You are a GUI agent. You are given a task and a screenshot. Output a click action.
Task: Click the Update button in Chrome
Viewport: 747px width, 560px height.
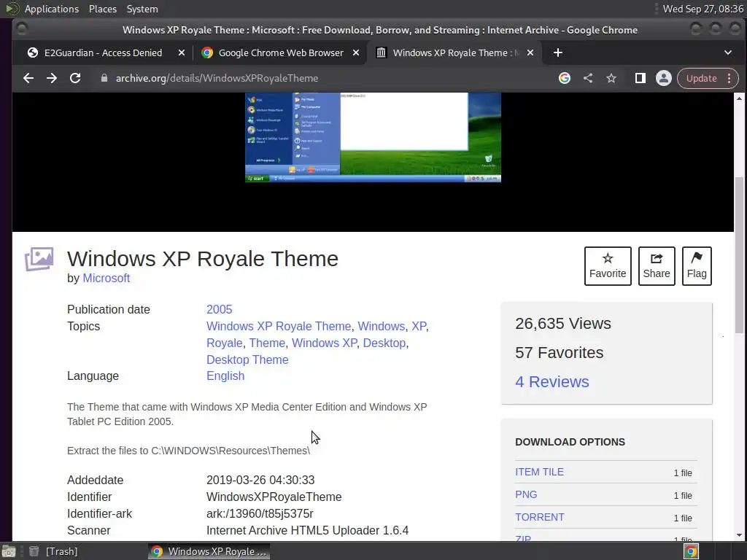click(701, 78)
